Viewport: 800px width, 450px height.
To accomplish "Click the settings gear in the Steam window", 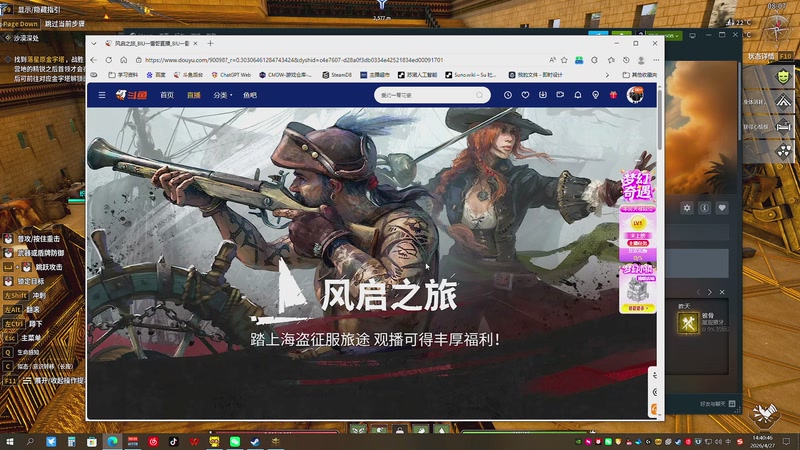I will coord(687,208).
